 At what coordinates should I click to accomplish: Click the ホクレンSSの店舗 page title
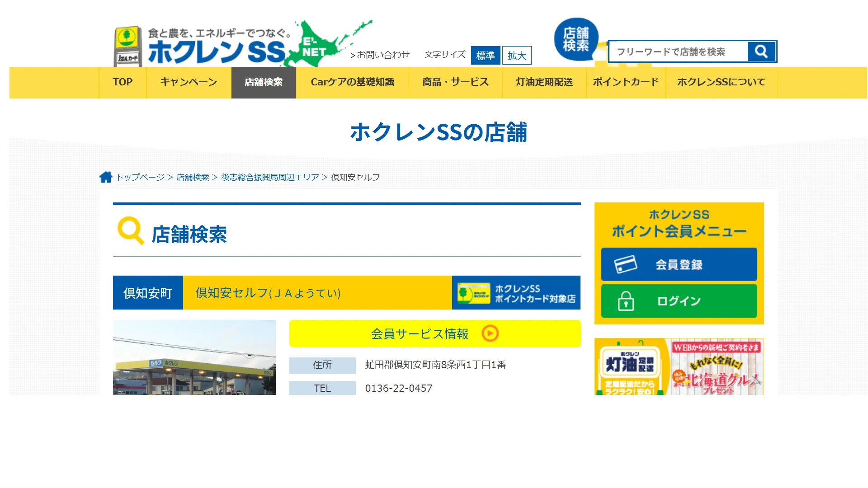(x=439, y=132)
